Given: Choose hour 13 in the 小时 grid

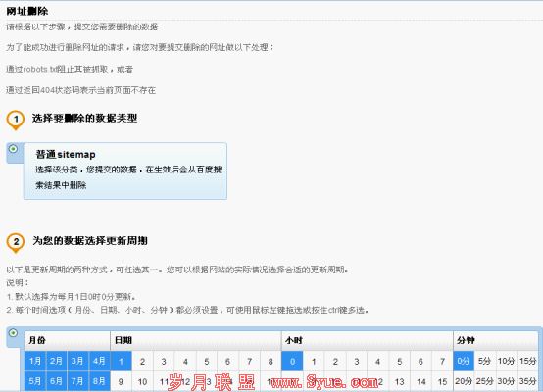Looking at the screenshot, I should [399, 381].
